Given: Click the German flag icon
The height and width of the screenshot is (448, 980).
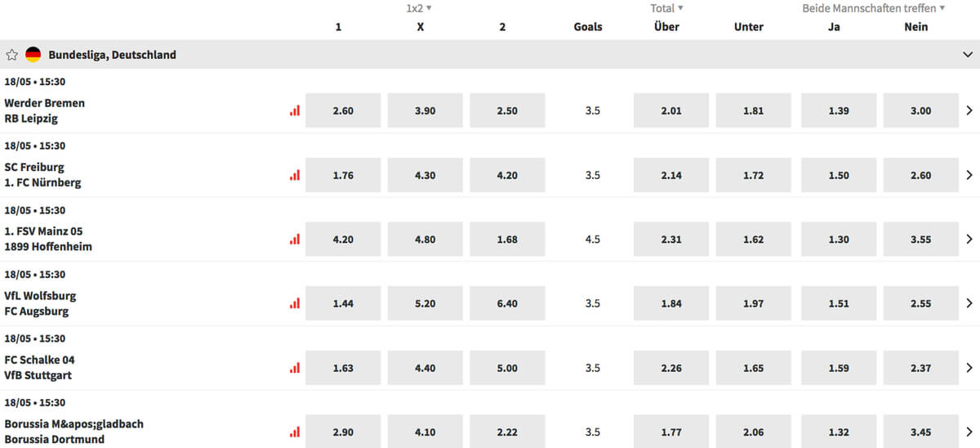Looking at the screenshot, I should click(33, 55).
